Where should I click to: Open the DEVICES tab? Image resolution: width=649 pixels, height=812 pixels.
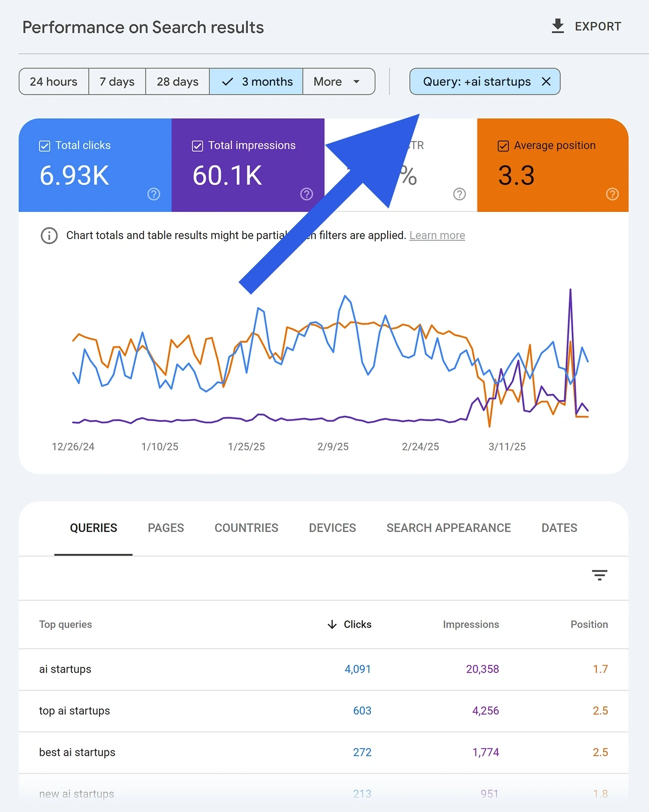[x=332, y=528]
